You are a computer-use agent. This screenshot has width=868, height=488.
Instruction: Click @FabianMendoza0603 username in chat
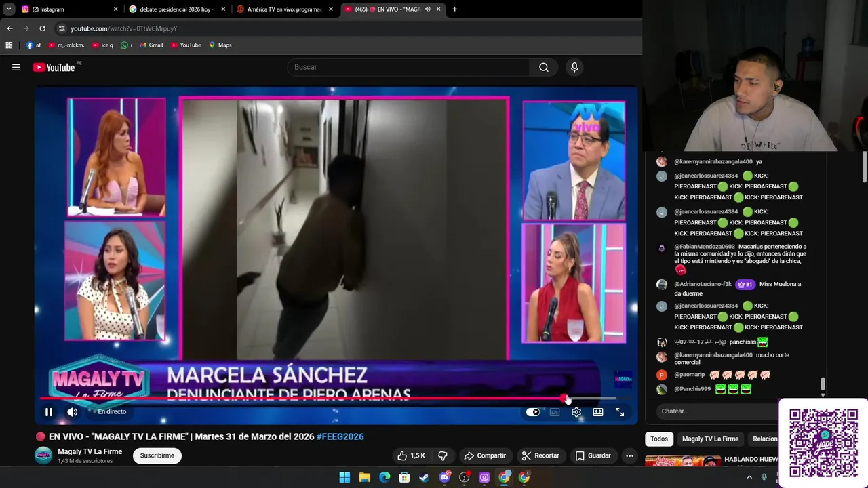[x=704, y=247]
